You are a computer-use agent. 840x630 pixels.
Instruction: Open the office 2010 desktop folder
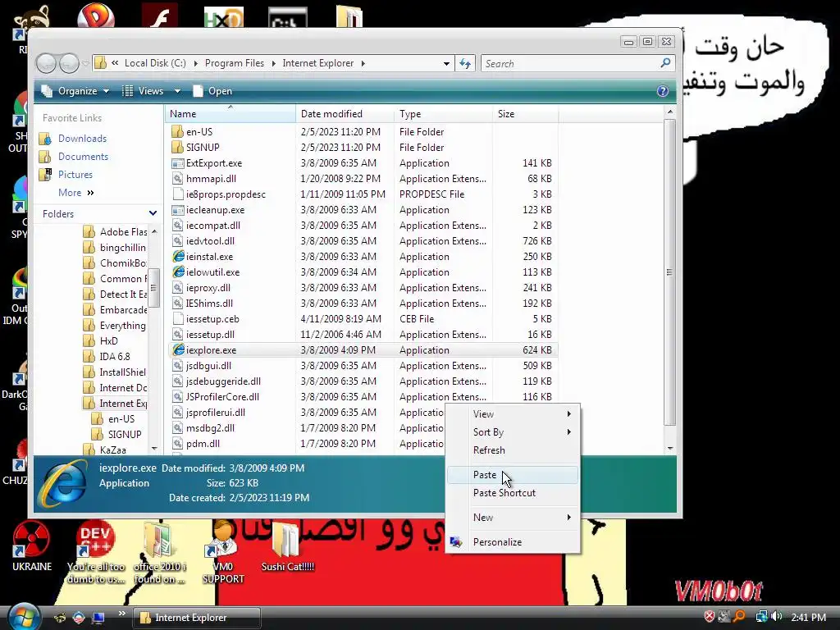159,540
